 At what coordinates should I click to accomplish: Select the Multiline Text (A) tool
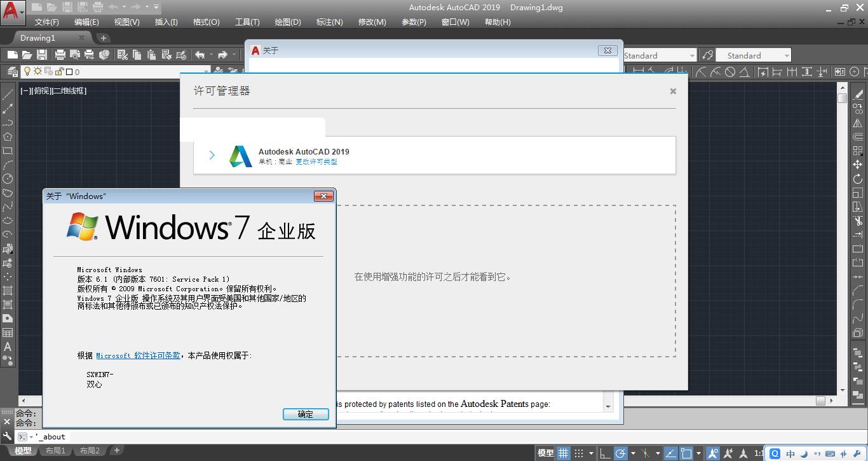(8, 347)
